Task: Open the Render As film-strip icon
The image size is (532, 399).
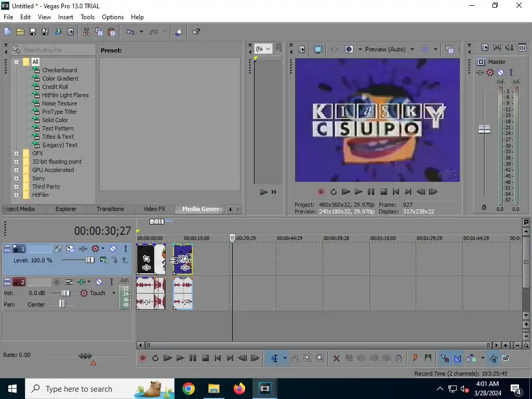Action: 58,32
